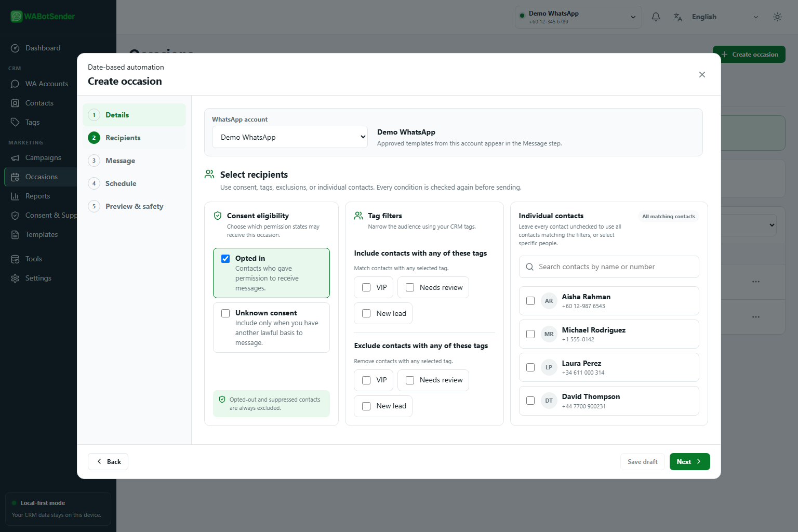Expand the Demo WhatsApp header account selector
Screen dimensions: 798x532
coord(578,17)
